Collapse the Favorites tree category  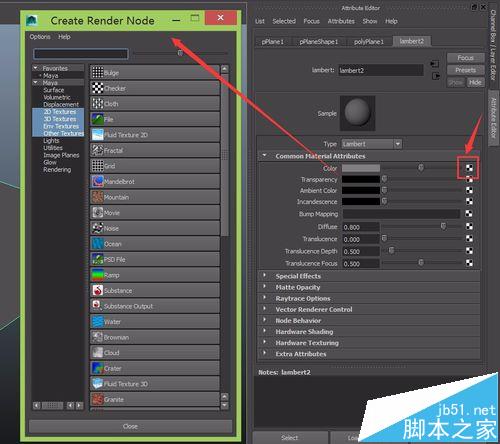(36, 68)
